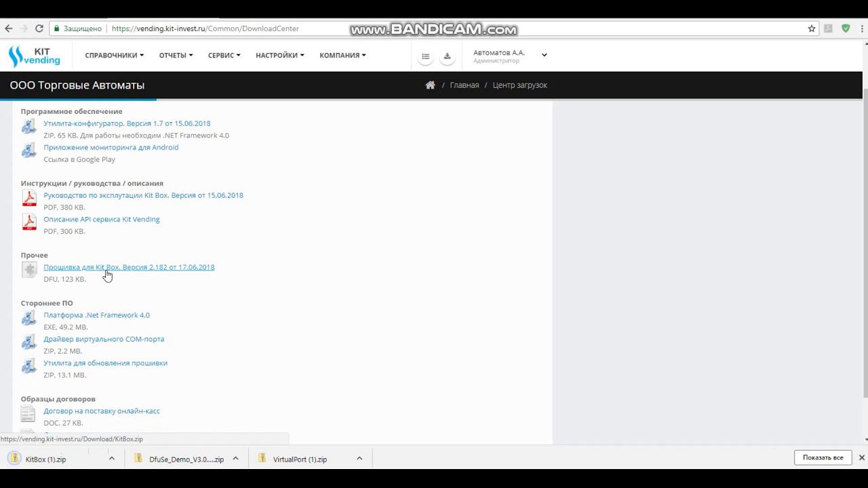
Task: Click 'ZIP, 13.1 MB.' file description
Action: [x=64, y=375]
